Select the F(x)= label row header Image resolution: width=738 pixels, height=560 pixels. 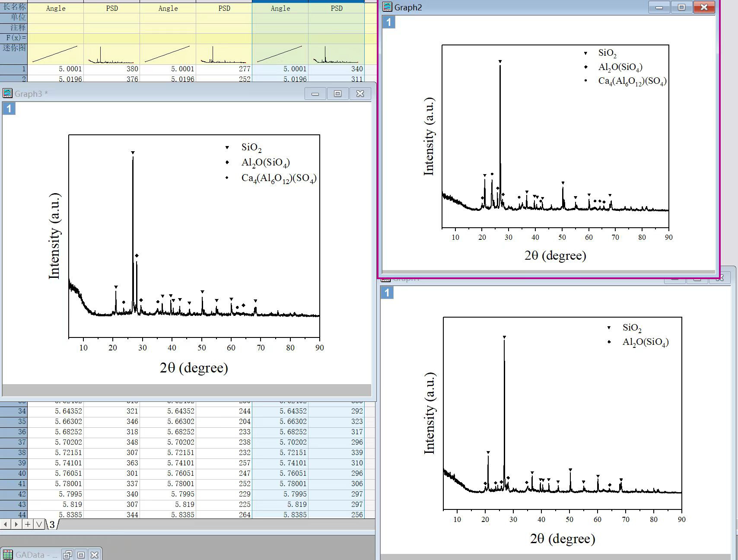point(14,38)
